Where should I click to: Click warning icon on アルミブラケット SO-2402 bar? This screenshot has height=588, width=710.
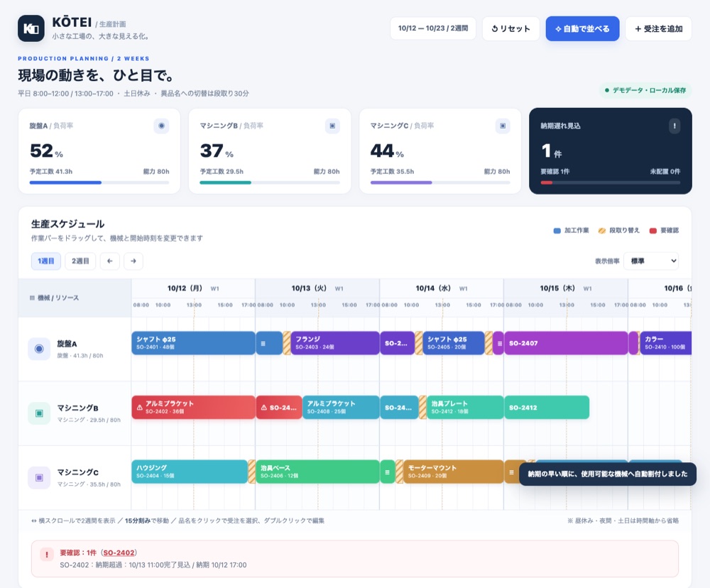(x=139, y=407)
